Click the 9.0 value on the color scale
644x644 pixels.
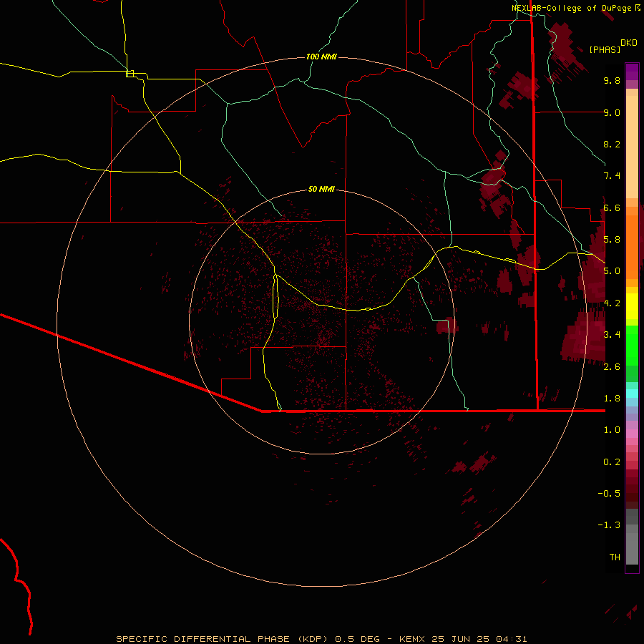(612, 112)
